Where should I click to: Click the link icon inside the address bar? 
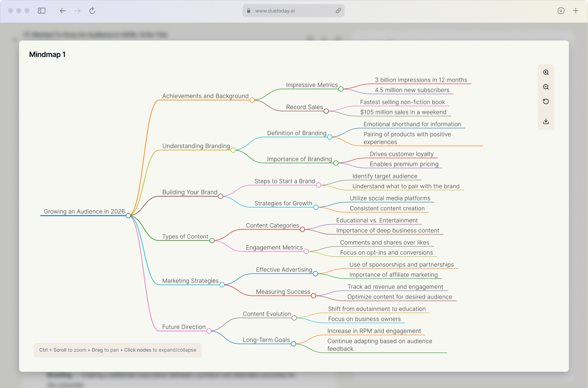point(338,11)
